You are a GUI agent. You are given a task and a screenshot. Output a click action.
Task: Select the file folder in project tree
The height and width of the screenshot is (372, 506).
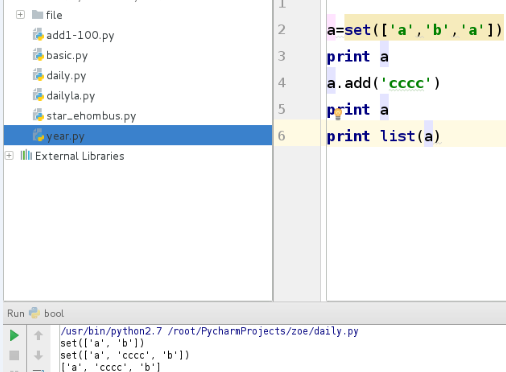tap(54, 15)
